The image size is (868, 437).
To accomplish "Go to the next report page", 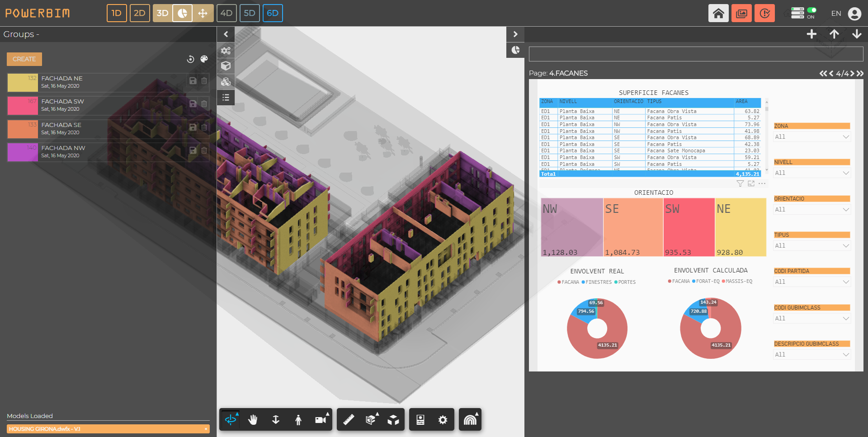I will point(852,74).
